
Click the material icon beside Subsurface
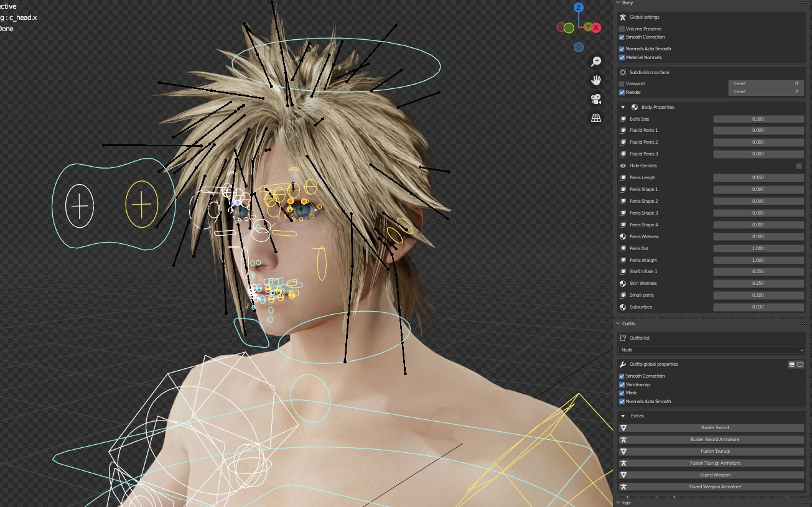click(x=623, y=307)
